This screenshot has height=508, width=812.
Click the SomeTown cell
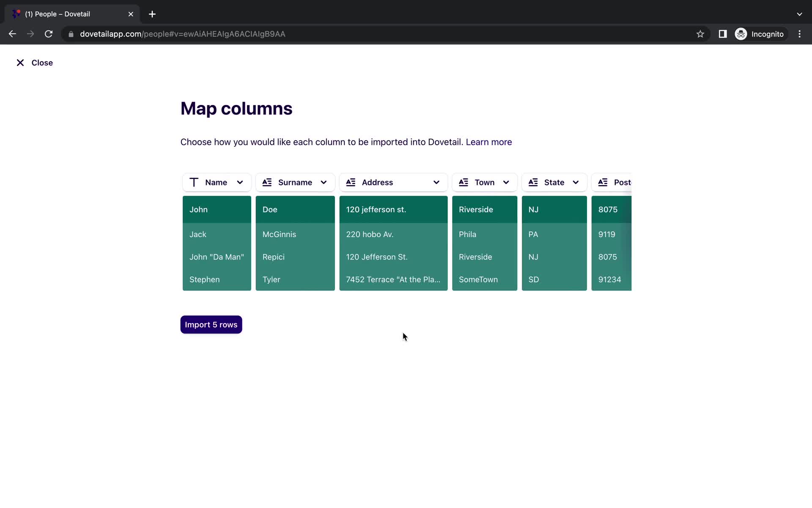(485, 279)
